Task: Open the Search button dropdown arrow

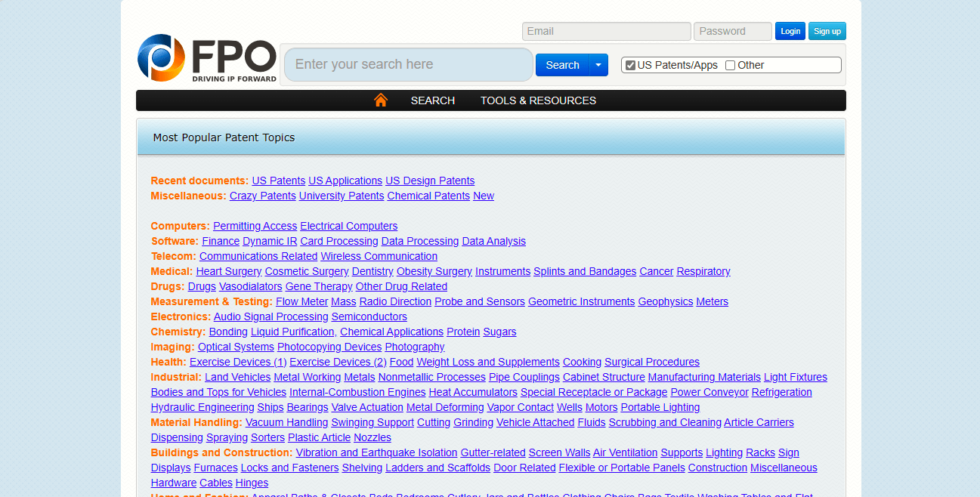Action: (598, 65)
